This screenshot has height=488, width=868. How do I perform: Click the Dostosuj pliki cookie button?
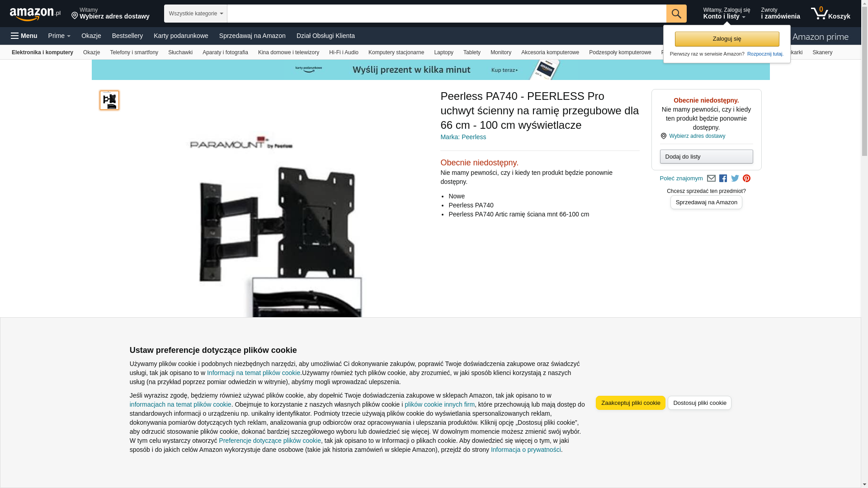coord(699,403)
